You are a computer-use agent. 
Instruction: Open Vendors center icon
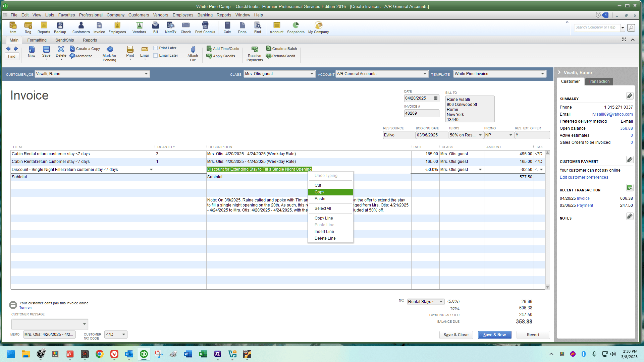[139, 27]
